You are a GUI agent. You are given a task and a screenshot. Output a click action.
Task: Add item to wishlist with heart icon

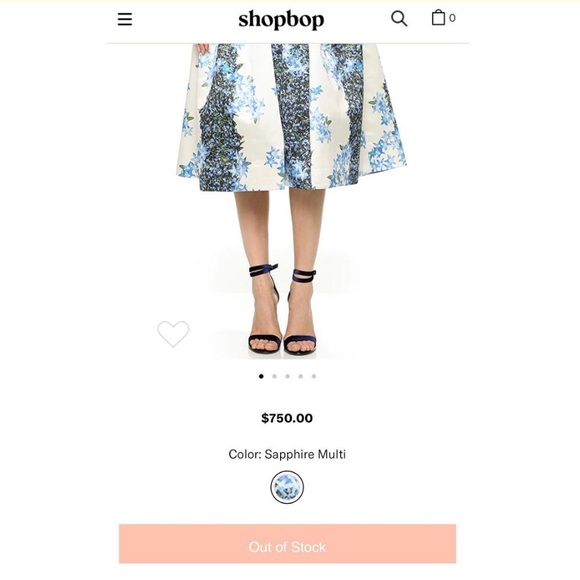tap(173, 334)
